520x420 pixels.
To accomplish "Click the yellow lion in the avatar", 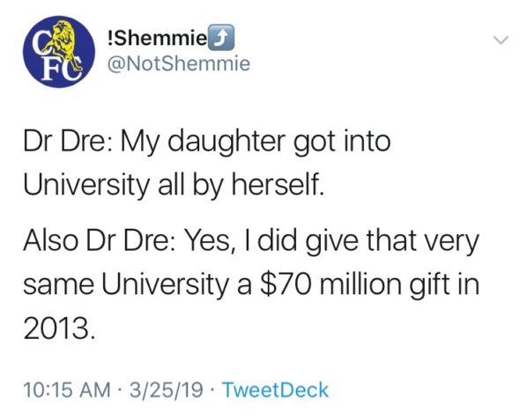I will tap(68, 45).
